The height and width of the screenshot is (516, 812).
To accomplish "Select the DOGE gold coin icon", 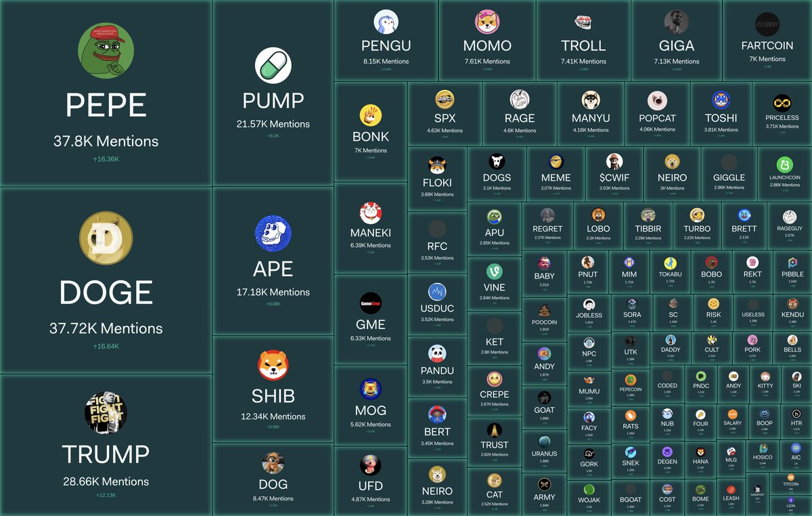I will pos(106,238).
